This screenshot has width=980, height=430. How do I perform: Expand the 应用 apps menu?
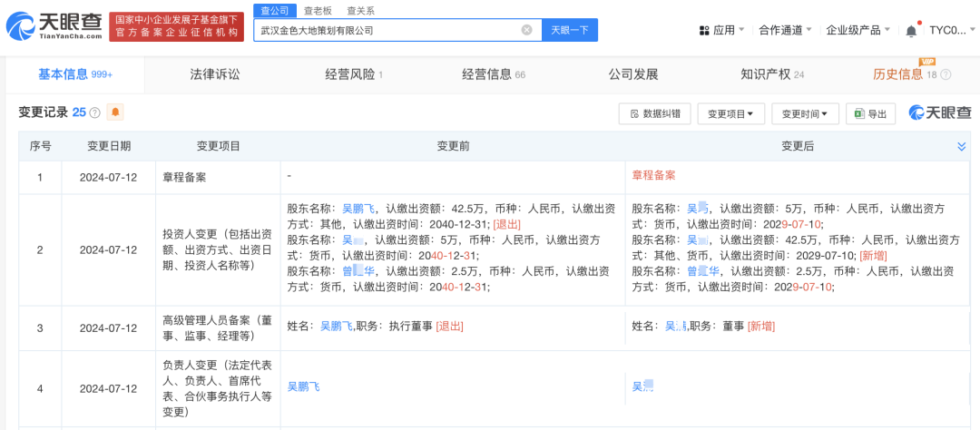(x=728, y=30)
